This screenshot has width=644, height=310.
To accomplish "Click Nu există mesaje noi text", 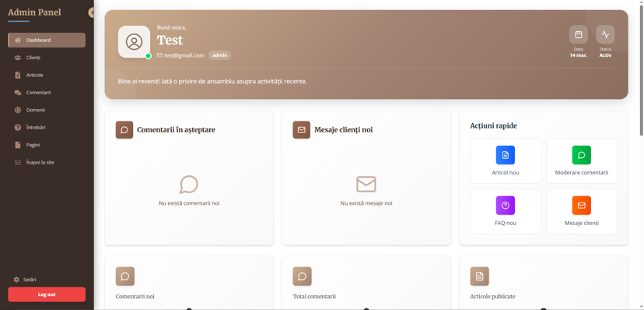I will pos(366,203).
